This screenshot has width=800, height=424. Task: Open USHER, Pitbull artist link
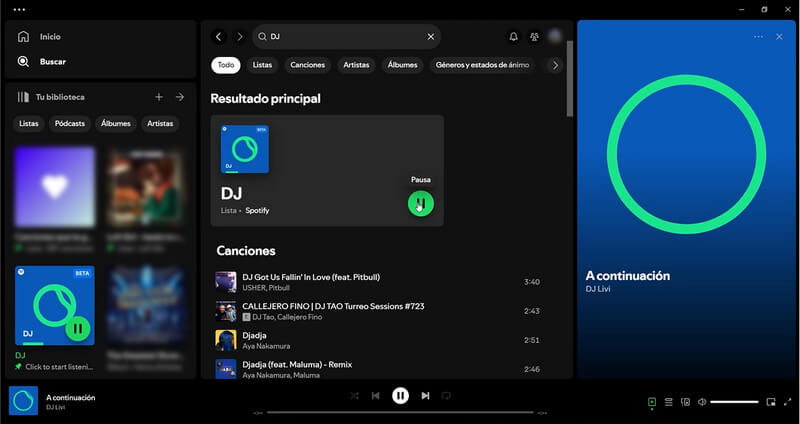[266, 288]
